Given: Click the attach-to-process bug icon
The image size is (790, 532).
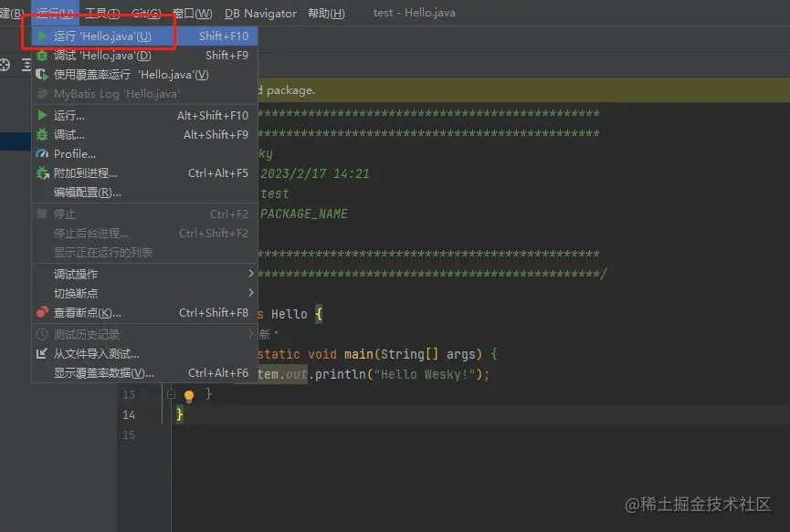Looking at the screenshot, I should (x=42, y=172).
